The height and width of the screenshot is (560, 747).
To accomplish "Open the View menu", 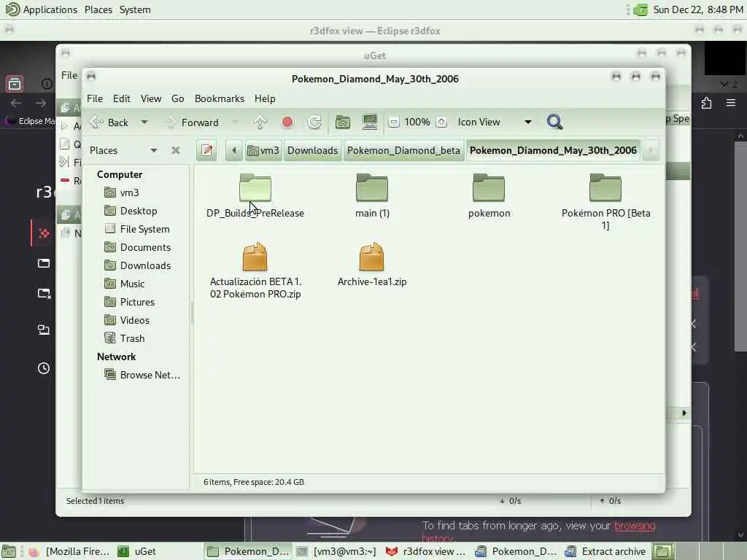I will click(x=150, y=98).
